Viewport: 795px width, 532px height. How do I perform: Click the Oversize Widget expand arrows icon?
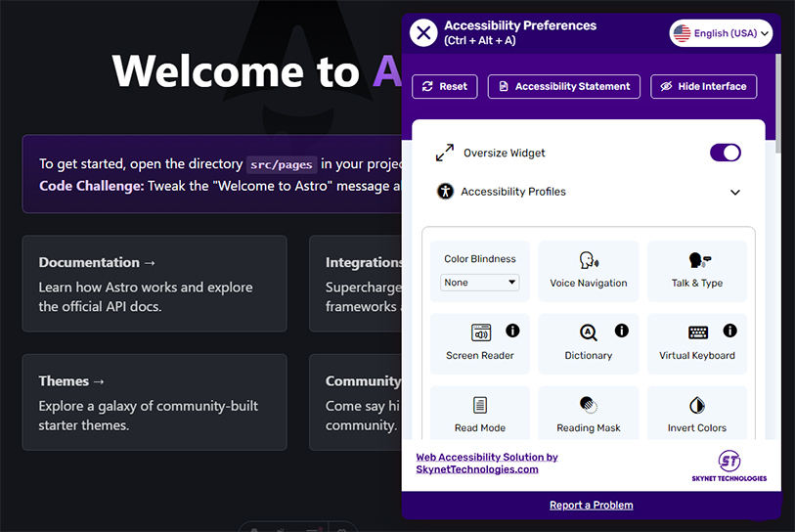point(445,153)
